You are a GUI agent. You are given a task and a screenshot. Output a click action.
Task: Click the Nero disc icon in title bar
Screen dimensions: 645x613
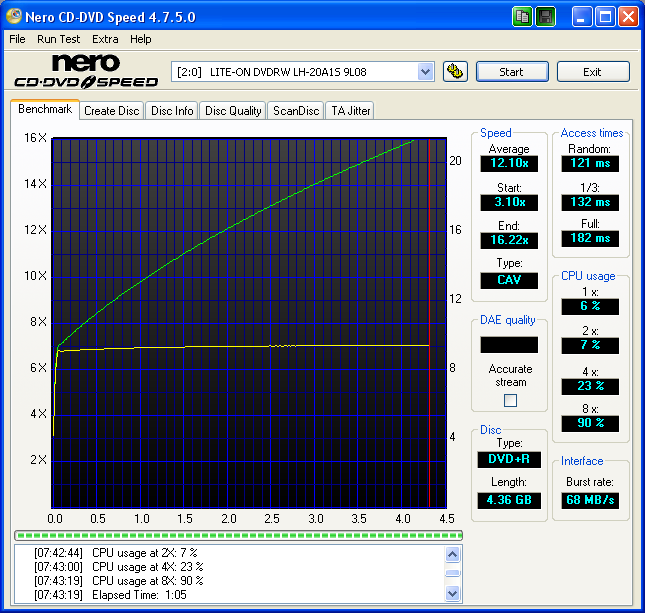[14, 16]
